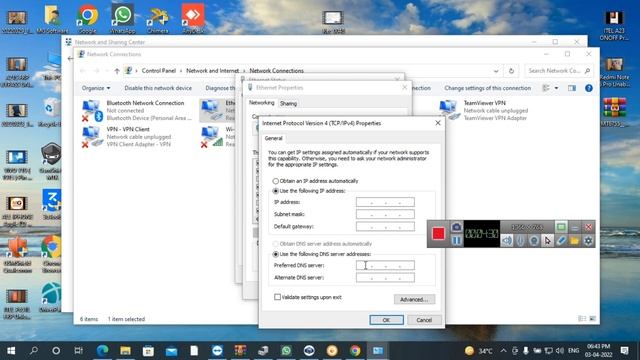Screen dimensions: 640x360
Task: Open the recorder output folder icon
Action: pyautogui.click(x=574, y=241)
